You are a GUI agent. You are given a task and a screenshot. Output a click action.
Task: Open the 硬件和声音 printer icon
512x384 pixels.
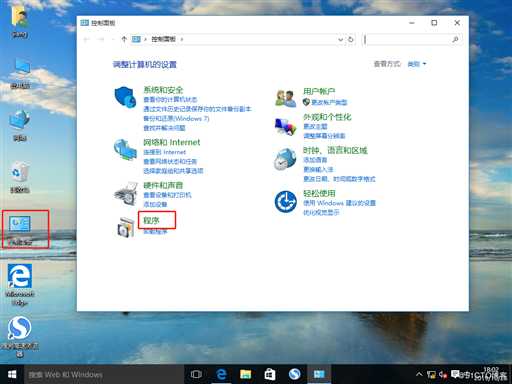click(126, 193)
